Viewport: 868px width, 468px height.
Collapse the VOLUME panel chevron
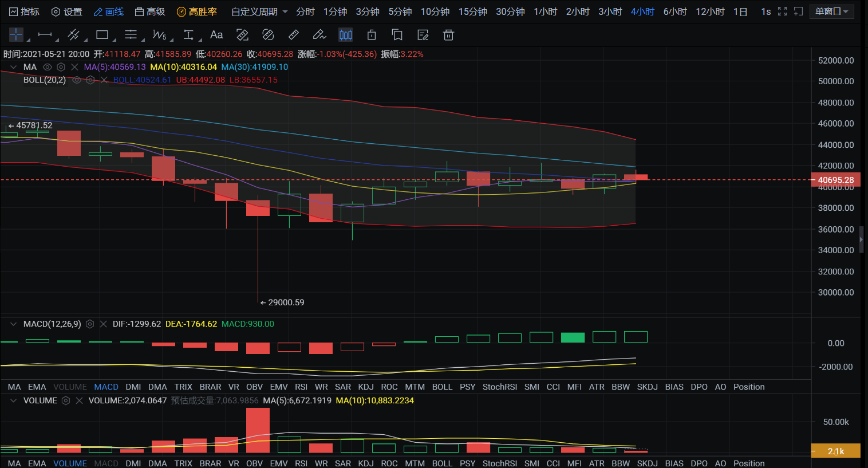point(13,400)
